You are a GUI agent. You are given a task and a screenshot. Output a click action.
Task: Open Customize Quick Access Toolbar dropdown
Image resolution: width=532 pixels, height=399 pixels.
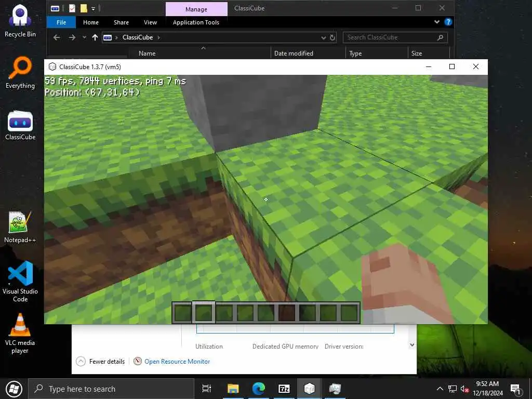(94, 8)
